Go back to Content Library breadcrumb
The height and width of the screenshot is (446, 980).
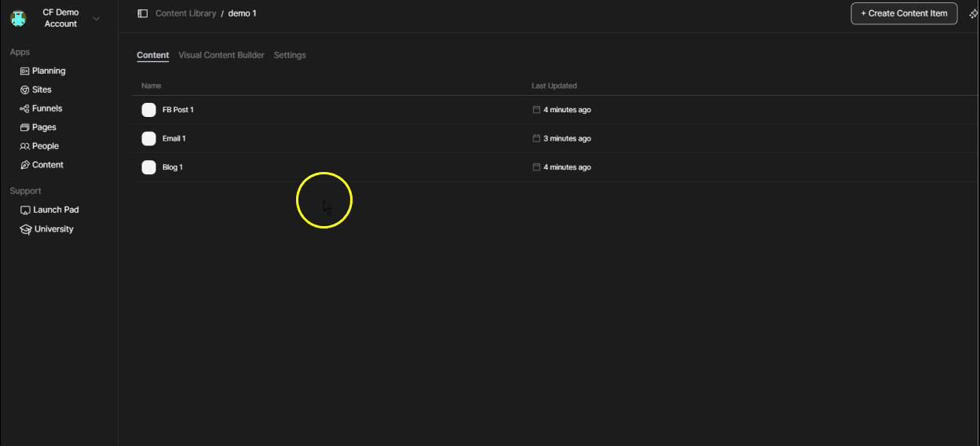[x=186, y=13]
